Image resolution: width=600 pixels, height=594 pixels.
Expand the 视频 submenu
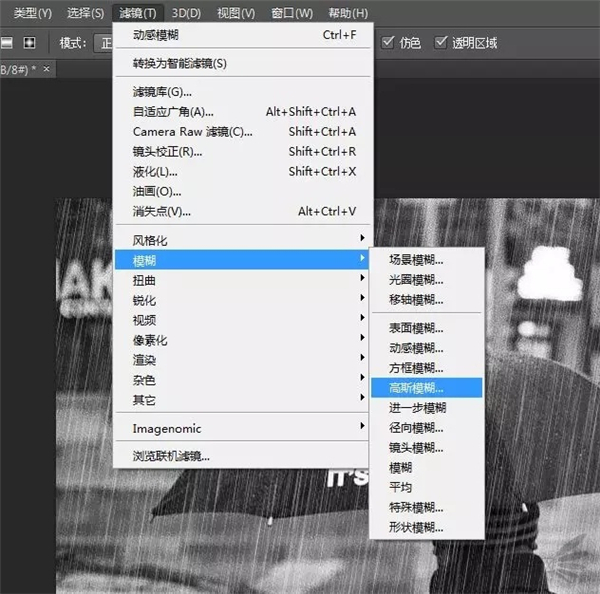point(242,320)
